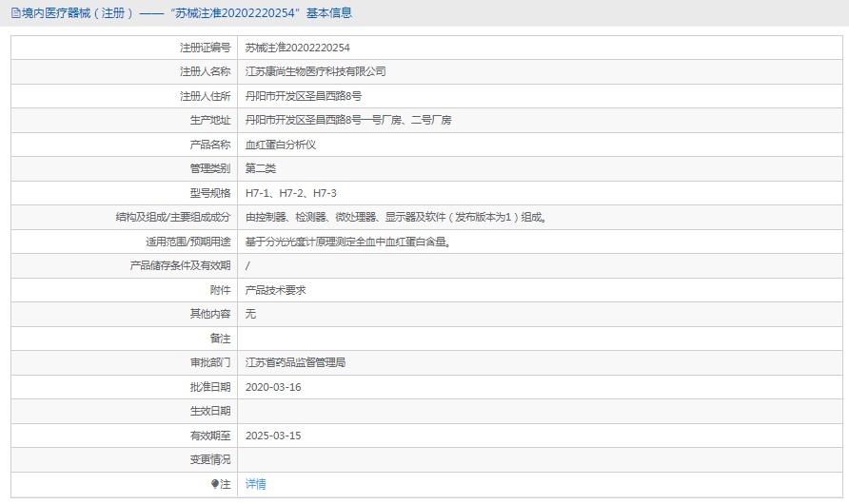This screenshot has height=504, width=849.
Task: Click intended use text starting with 基于分光光度计
Action: [348, 242]
